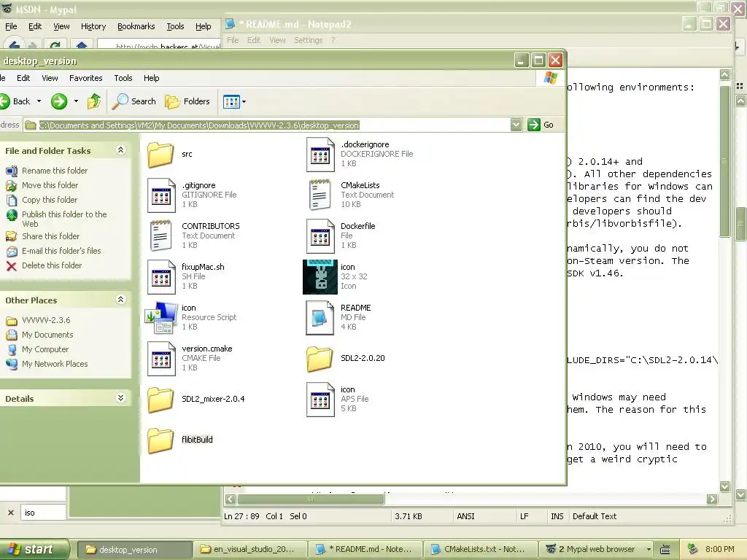Click the Forward green arrow button
This screenshot has height=560, width=747.
(x=59, y=101)
